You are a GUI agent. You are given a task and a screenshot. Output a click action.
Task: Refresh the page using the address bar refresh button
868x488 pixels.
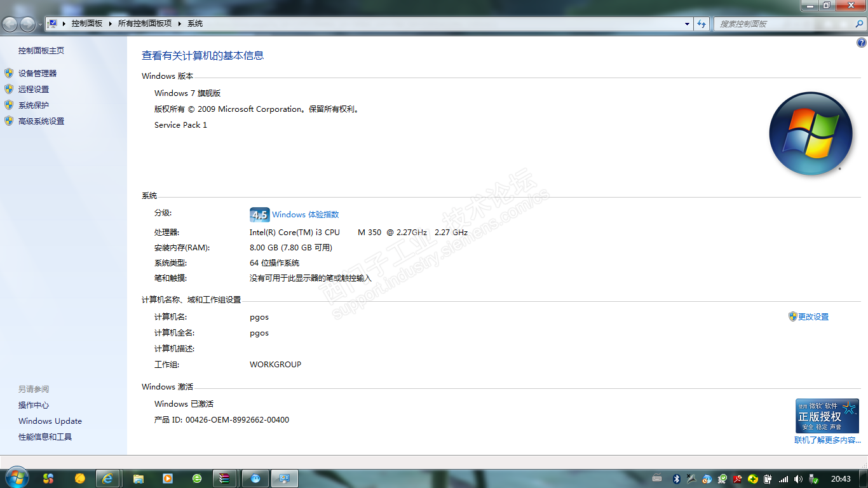coord(702,24)
